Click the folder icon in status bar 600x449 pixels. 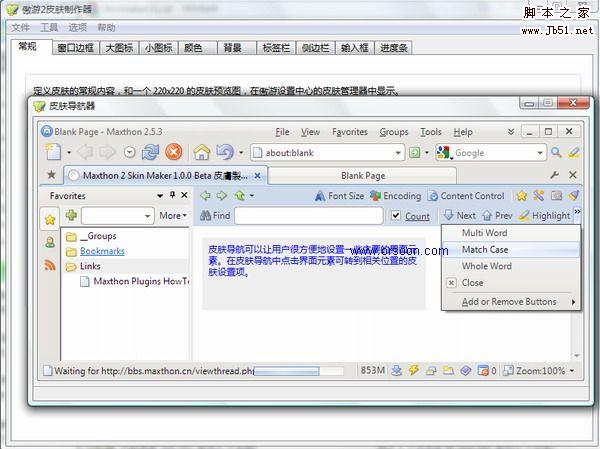coord(448,370)
